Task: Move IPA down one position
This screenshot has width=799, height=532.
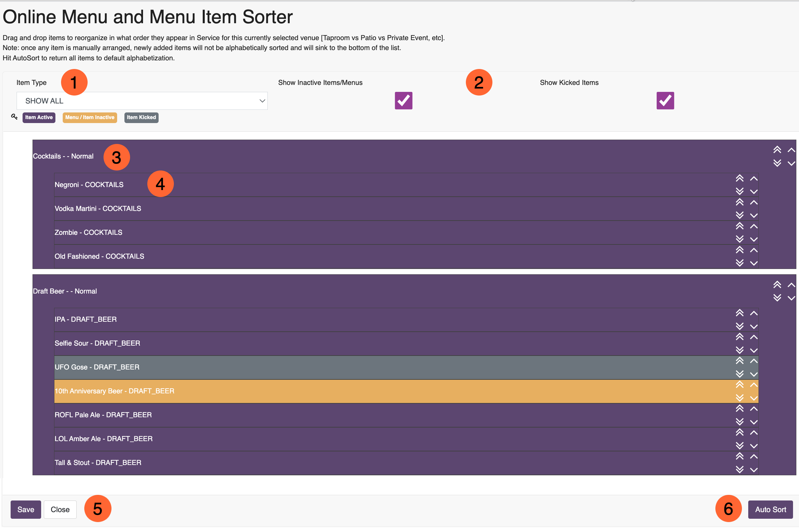Action: pyautogui.click(x=754, y=327)
